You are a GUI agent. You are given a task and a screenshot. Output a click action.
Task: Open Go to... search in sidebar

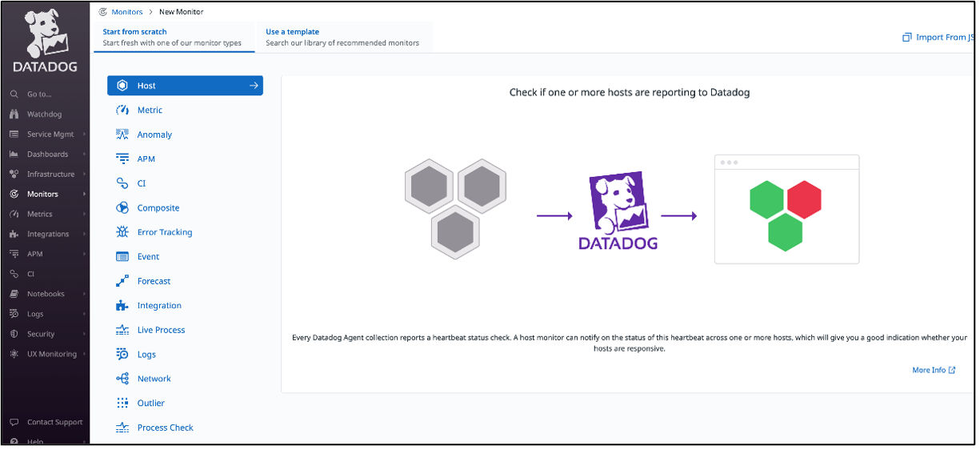coord(38,94)
